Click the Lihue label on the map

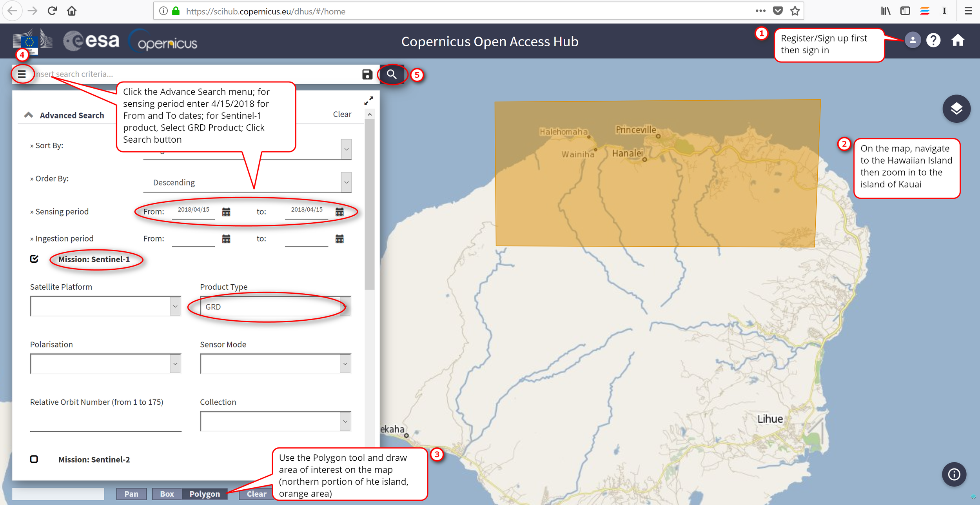click(x=770, y=419)
